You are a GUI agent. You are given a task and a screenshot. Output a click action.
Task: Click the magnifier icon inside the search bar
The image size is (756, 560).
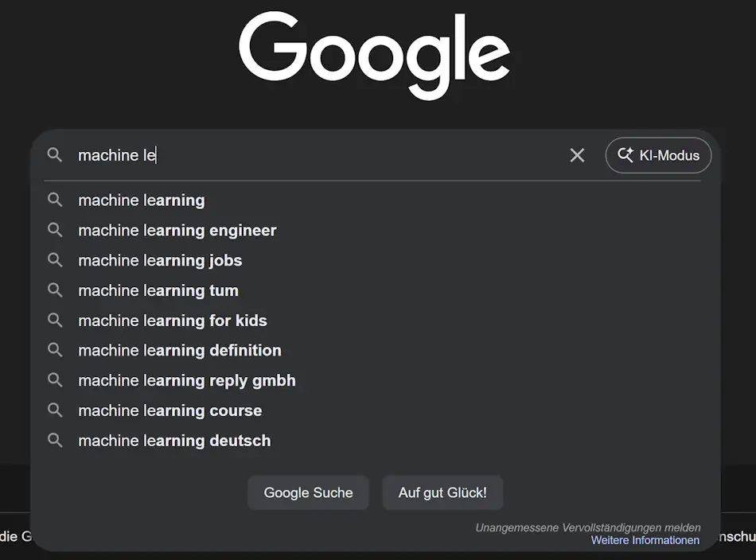coord(54,155)
